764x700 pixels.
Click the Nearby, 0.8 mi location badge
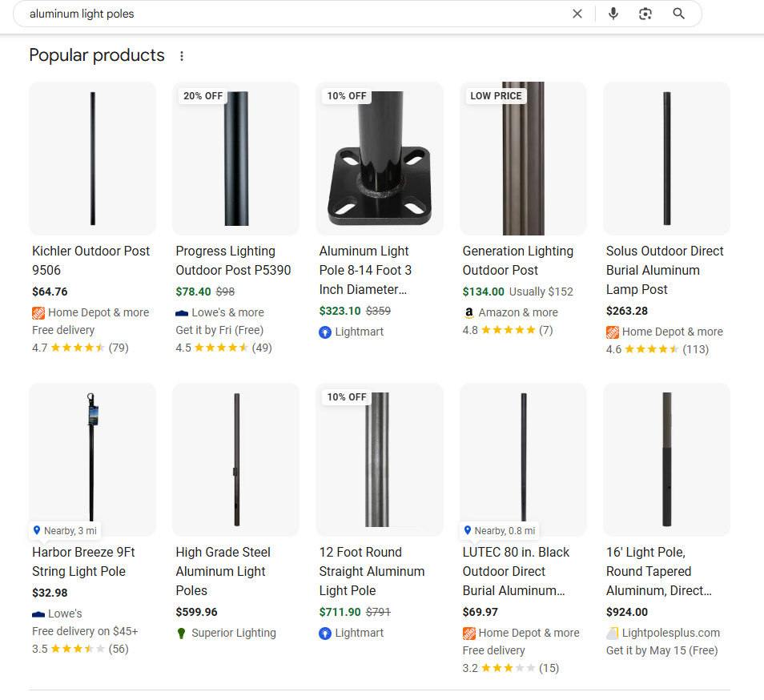500,530
